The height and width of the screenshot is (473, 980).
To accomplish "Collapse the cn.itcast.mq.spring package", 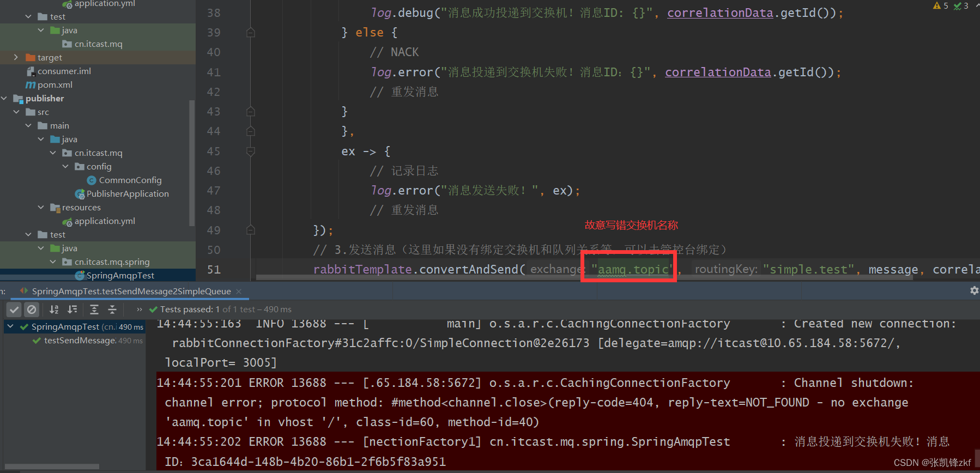I will pos(53,262).
